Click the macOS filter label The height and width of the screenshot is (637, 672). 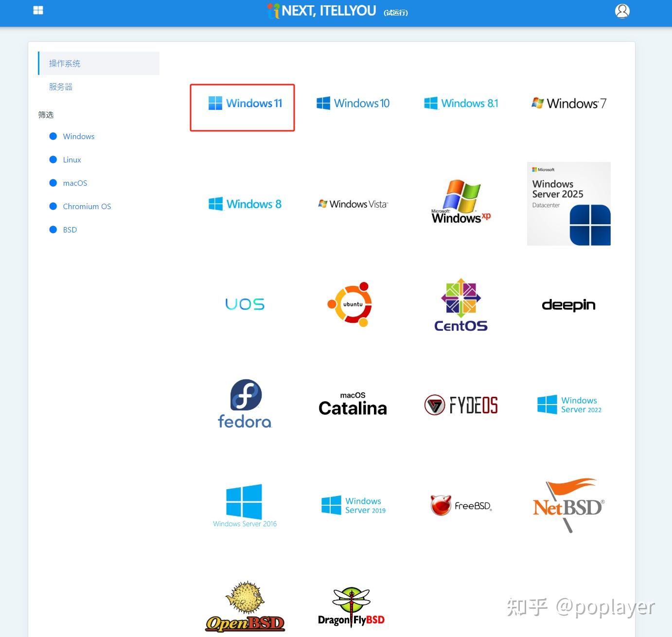75,183
